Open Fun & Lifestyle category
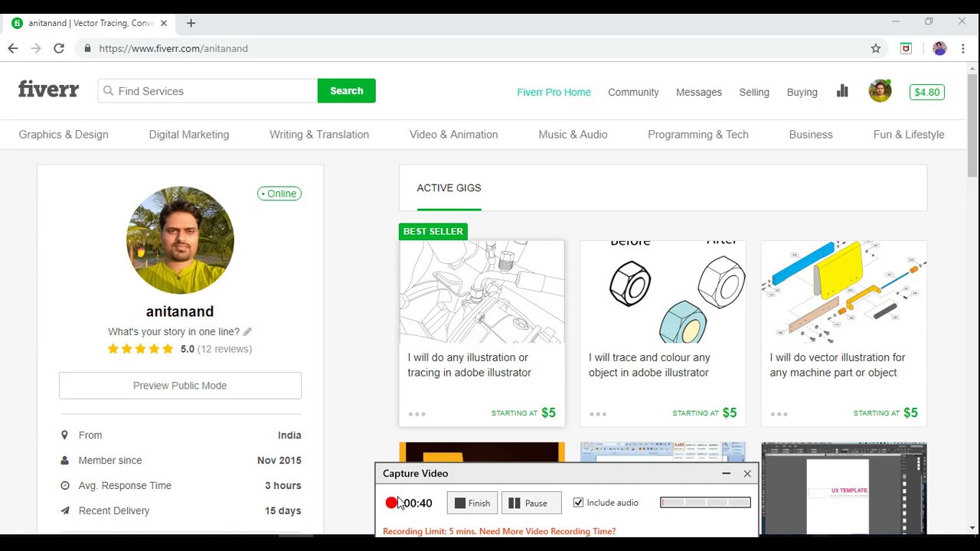This screenshot has width=980, height=551. point(909,135)
